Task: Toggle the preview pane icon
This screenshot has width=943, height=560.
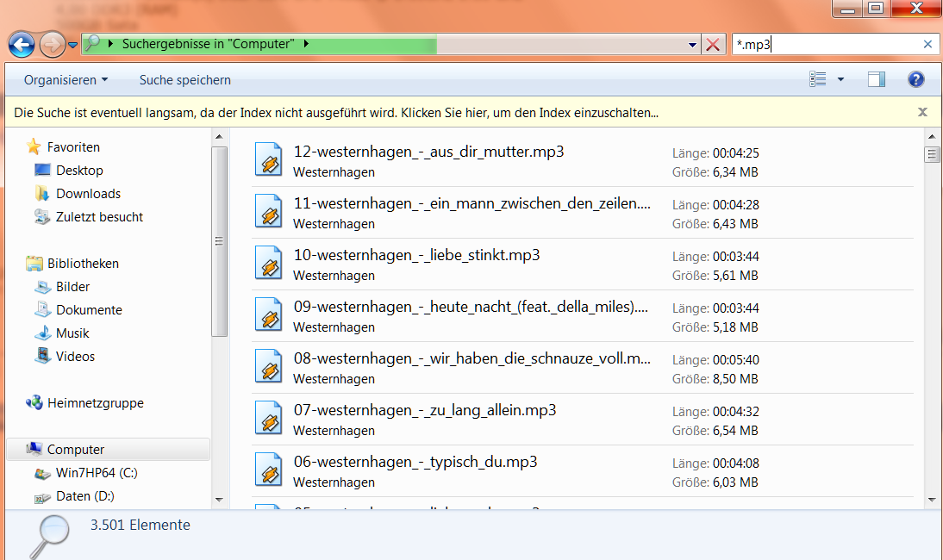Action: coord(877,79)
